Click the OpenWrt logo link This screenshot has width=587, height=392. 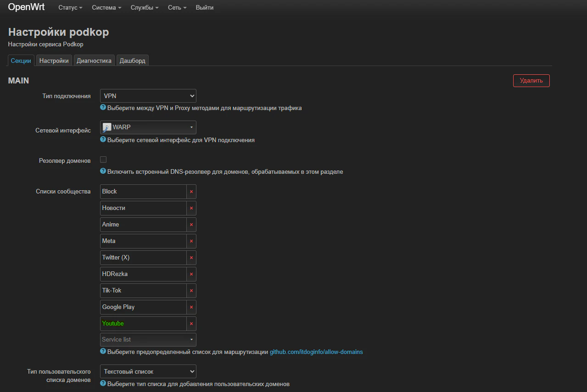(x=26, y=7)
